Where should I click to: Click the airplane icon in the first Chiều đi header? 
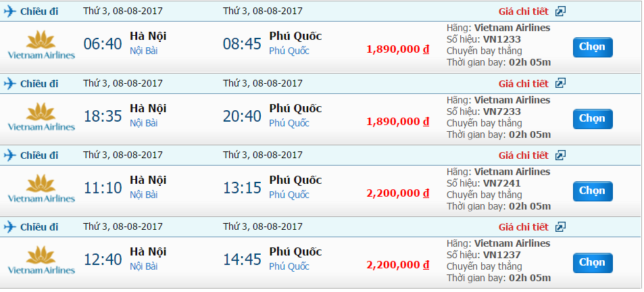pos(9,11)
